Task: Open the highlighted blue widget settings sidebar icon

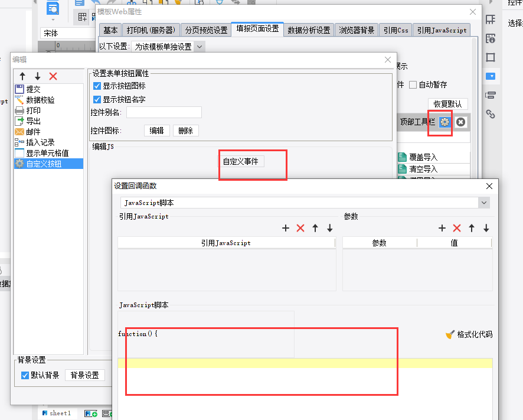Action: 491,76
